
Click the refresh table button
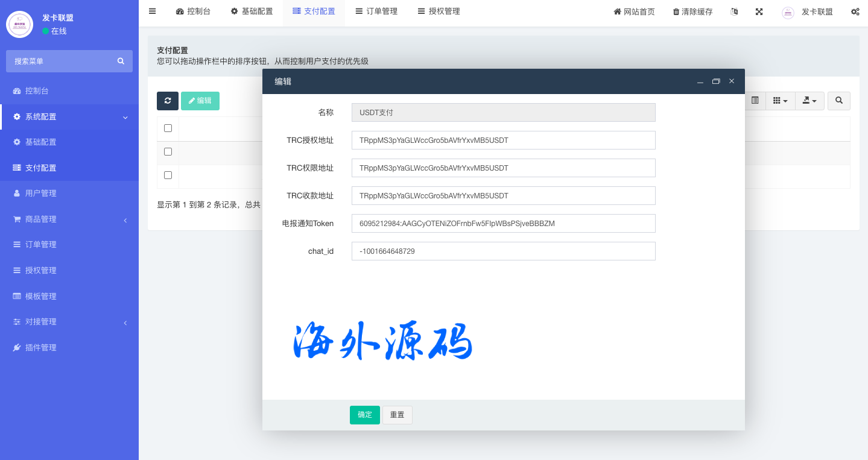168,101
